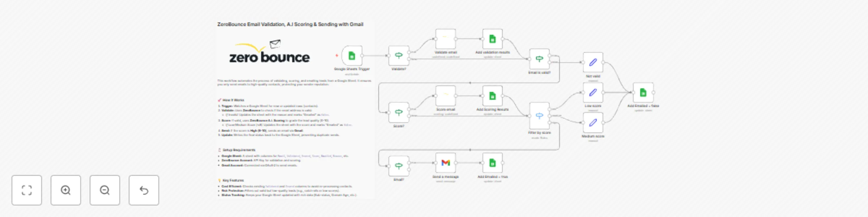
Task: Zoom in on the canvas
Action: (66, 190)
